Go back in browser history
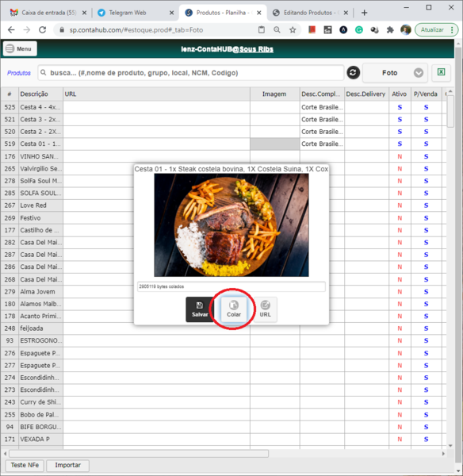 tap(11, 30)
